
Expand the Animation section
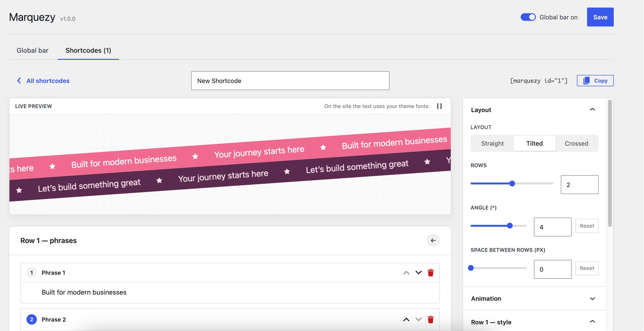point(592,298)
